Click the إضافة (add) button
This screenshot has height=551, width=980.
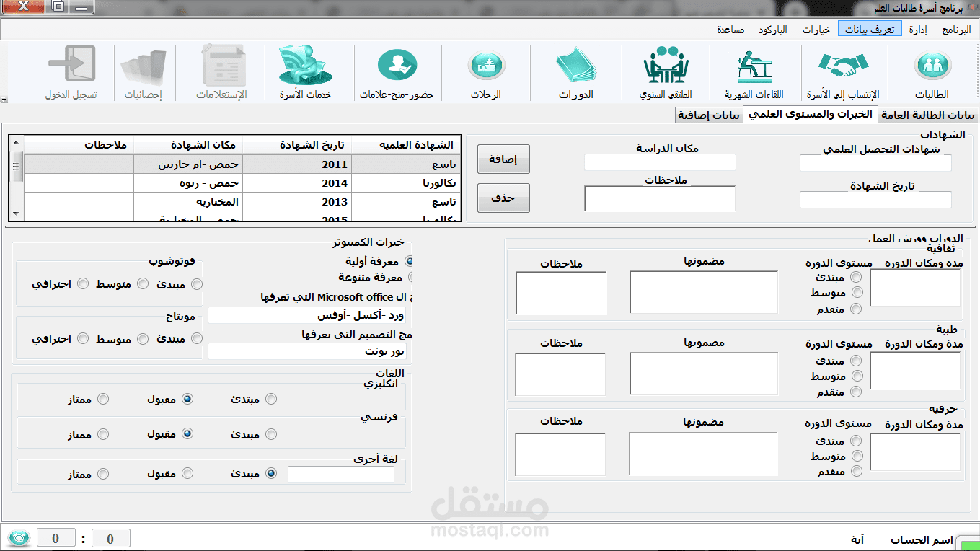click(x=503, y=159)
